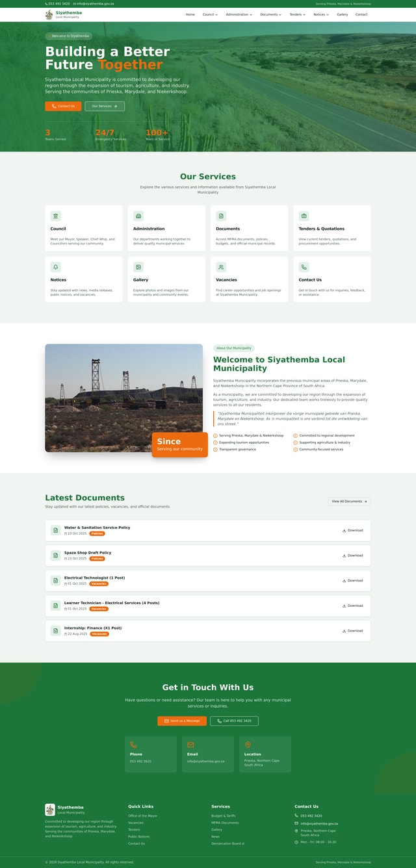This screenshot has width=416, height=868.
Task: Click the Notices bell icon
Action: (56, 267)
